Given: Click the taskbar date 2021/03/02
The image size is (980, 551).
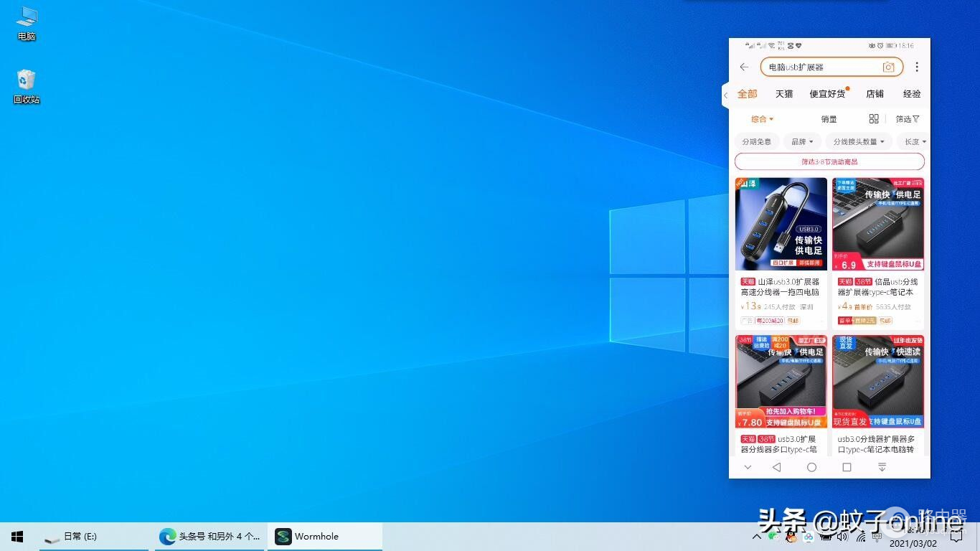Looking at the screenshot, I should click(x=913, y=544).
